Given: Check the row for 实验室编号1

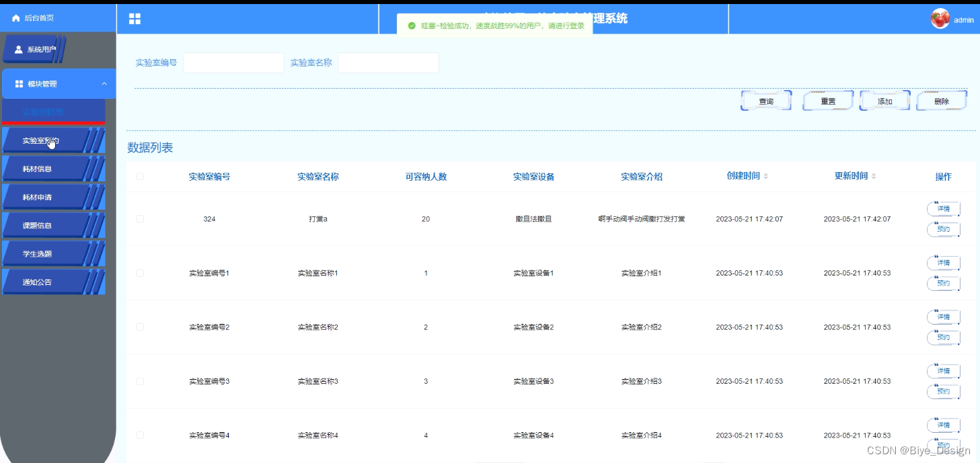Looking at the screenshot, I should [140, 273].
